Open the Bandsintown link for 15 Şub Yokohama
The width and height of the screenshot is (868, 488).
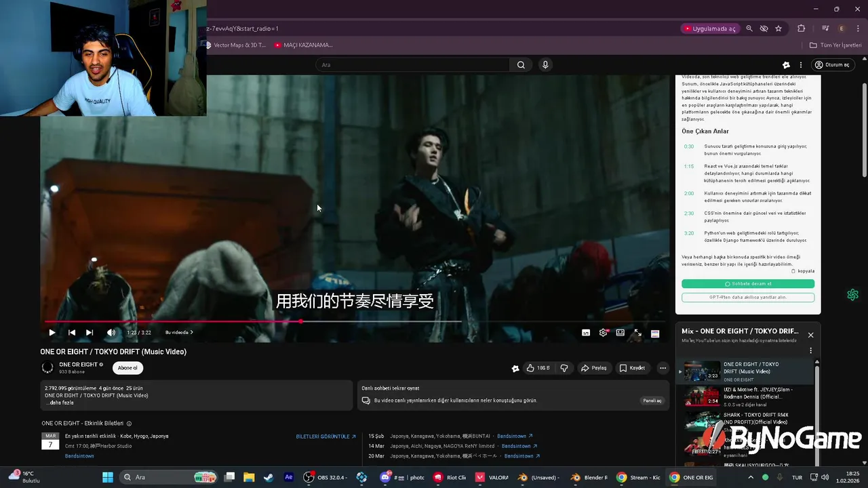pyautogui.click(x=515, y=436)
